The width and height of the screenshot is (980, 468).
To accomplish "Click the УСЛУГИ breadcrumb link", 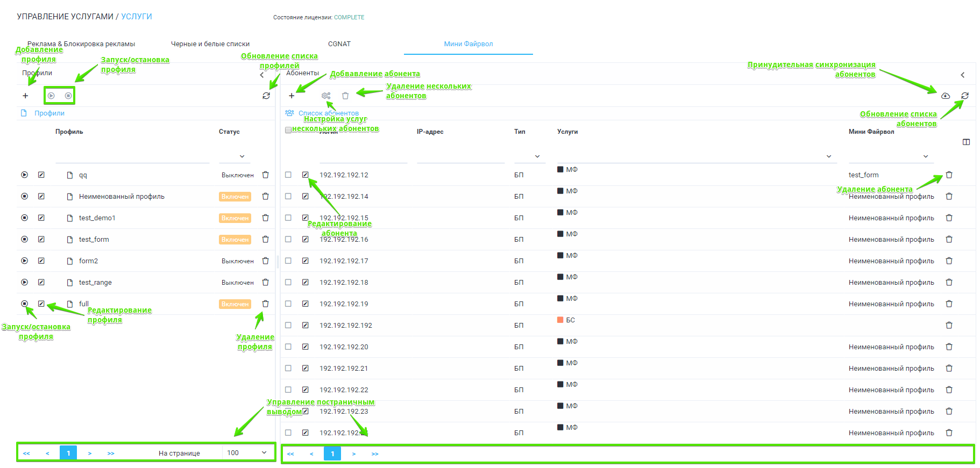I will click(137, 17).
